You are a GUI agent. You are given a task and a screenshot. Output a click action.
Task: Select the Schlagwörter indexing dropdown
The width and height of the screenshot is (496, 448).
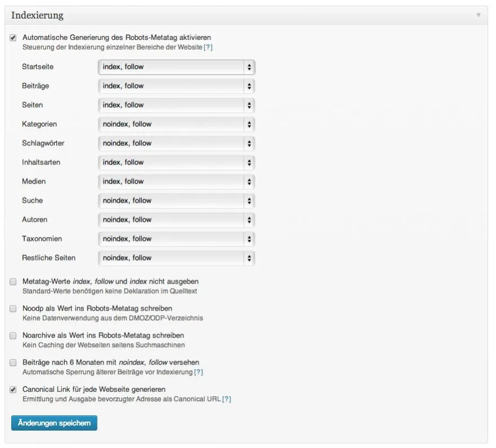click(177, 144)
